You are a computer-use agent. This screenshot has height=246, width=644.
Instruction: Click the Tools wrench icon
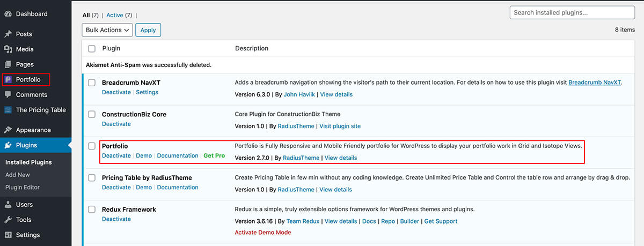8,220
